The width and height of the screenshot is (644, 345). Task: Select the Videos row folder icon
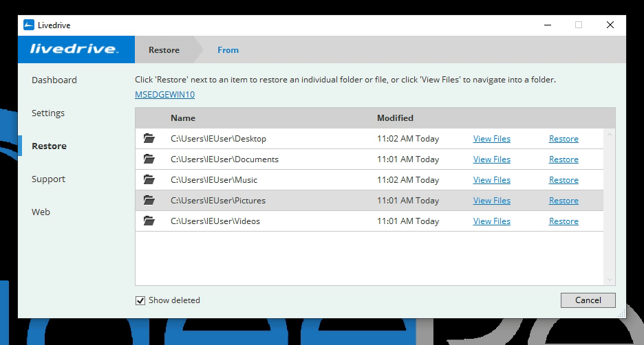tap(149, 221)
